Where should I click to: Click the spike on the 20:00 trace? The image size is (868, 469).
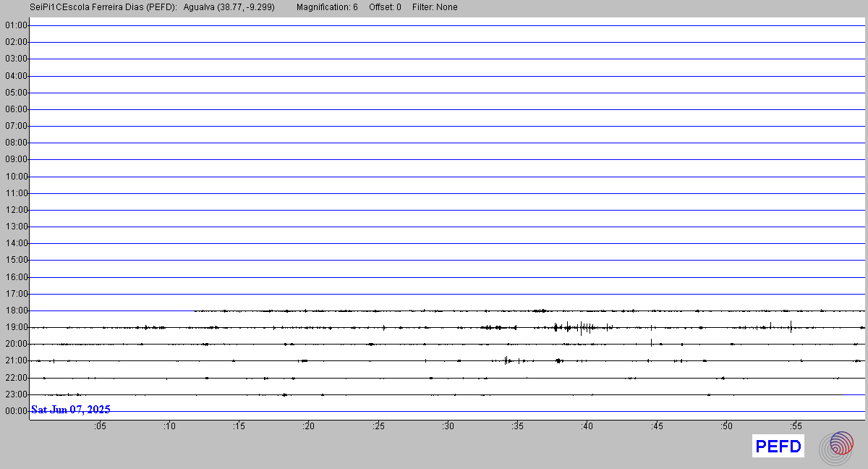coord(652,342)
